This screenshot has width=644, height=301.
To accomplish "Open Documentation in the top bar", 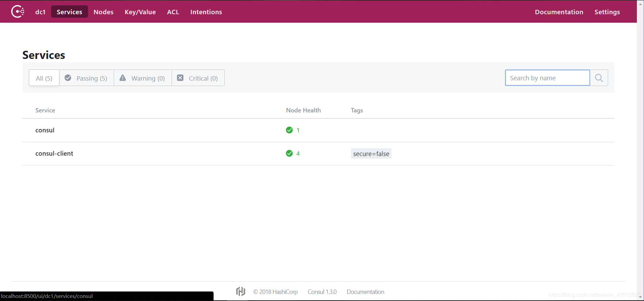I will 559,12.
